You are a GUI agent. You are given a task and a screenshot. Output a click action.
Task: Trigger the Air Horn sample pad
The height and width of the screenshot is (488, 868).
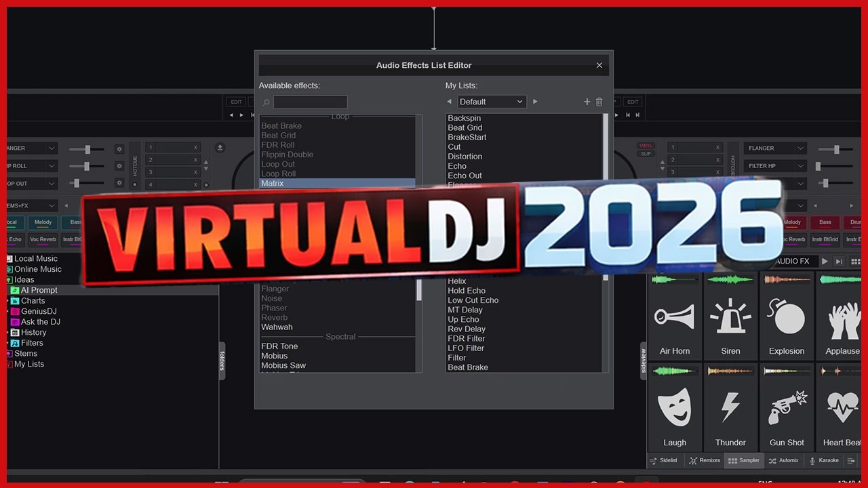click(675, 316)
